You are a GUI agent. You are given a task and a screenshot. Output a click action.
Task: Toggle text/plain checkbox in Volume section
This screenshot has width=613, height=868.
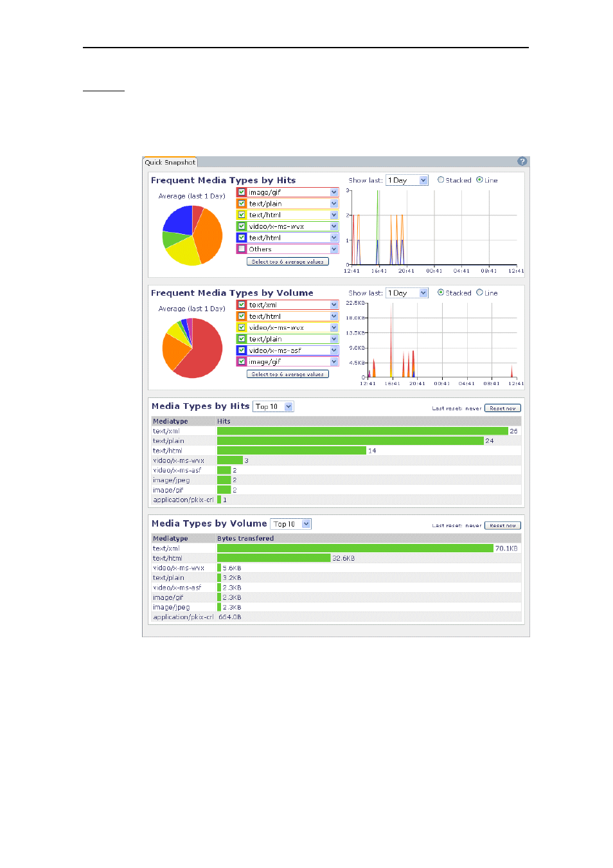point(242,339)
